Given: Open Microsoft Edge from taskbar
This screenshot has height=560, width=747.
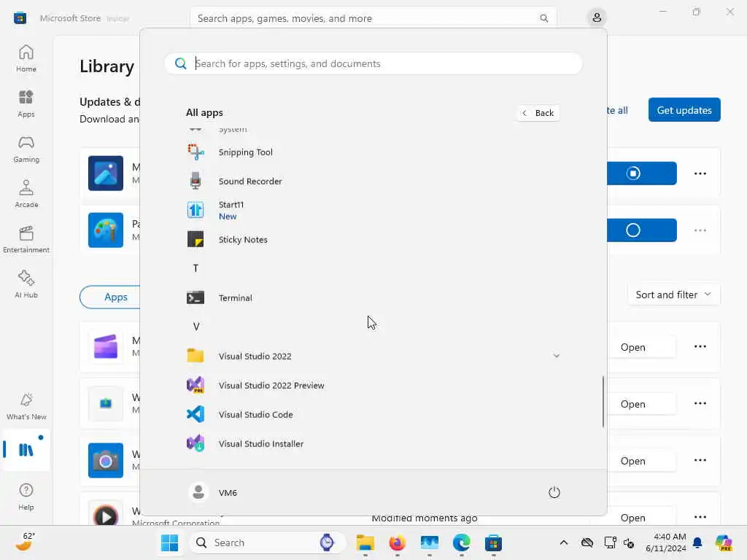Looking at the screenshot, I should coord(461,542).
